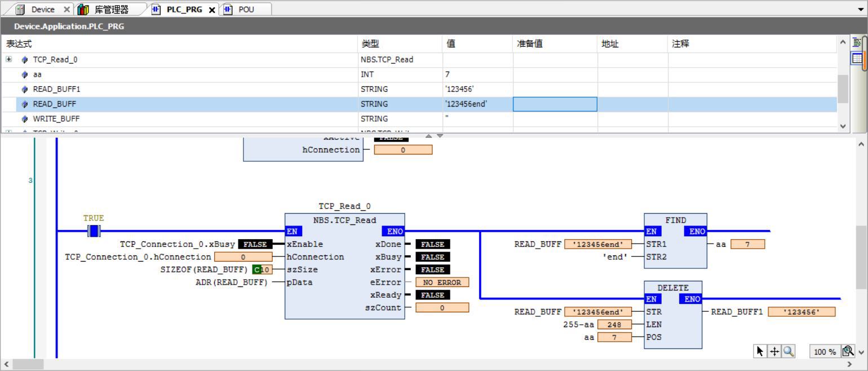Activate the pan move tool
The image size is (868, 371).
click(x=774, y=351)
